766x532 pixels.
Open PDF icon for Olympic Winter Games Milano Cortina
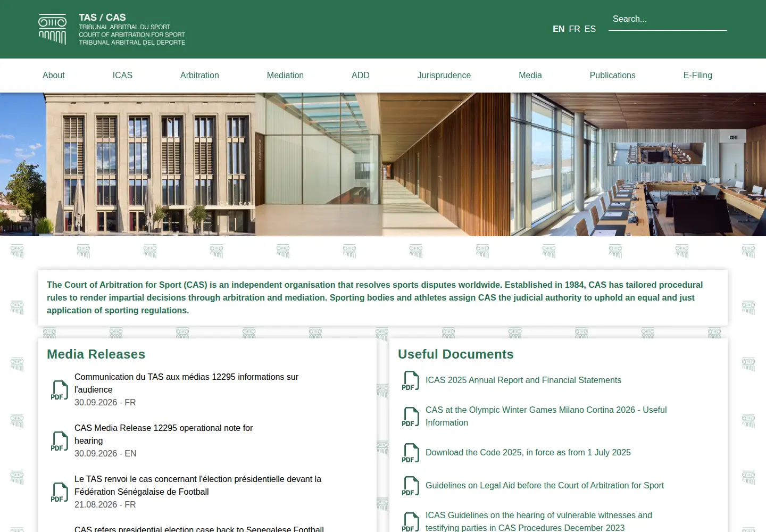411,417
